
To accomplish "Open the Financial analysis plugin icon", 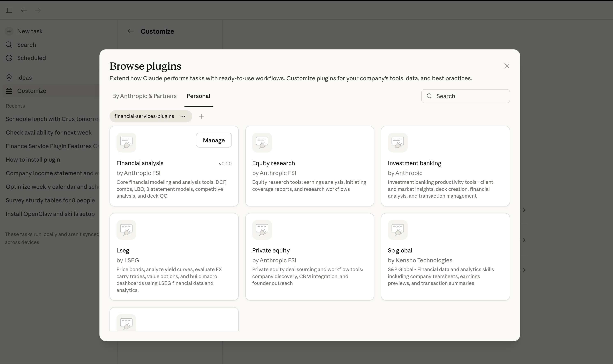I will pos(126,142).
